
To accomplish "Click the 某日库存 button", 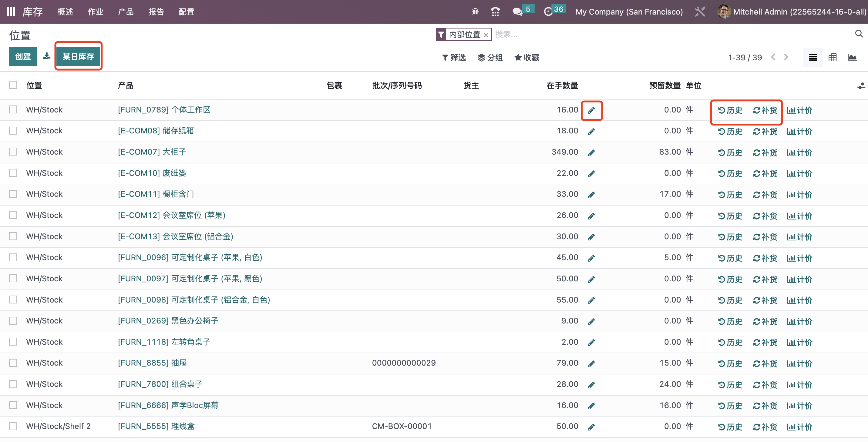I will [x=78, y=57].
